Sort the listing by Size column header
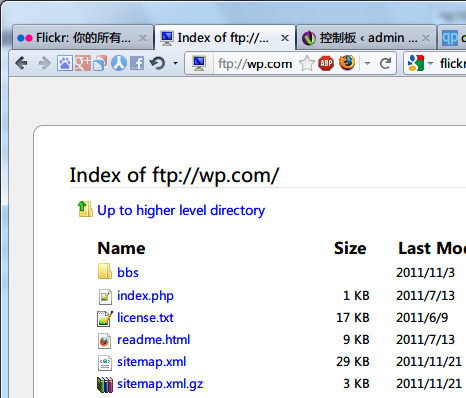 [x=350, y=248]
